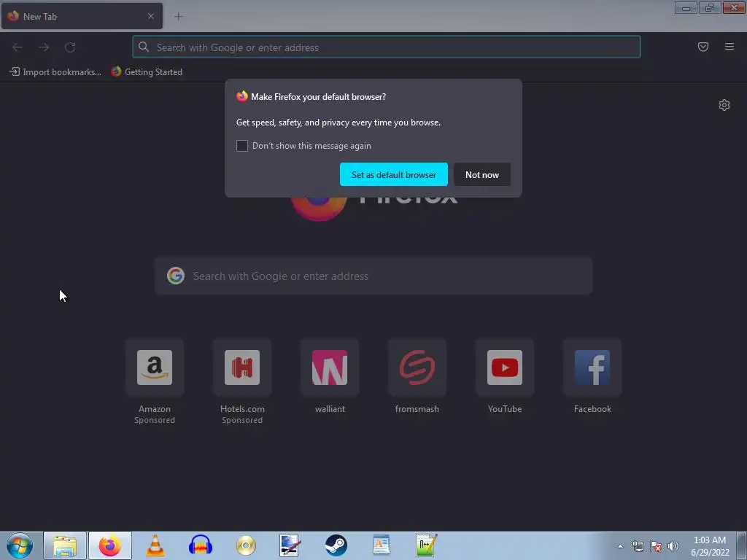Open the notepad-style editor taskbar icon
This screenshot has height=560, width=747.
tap(426, 545)
